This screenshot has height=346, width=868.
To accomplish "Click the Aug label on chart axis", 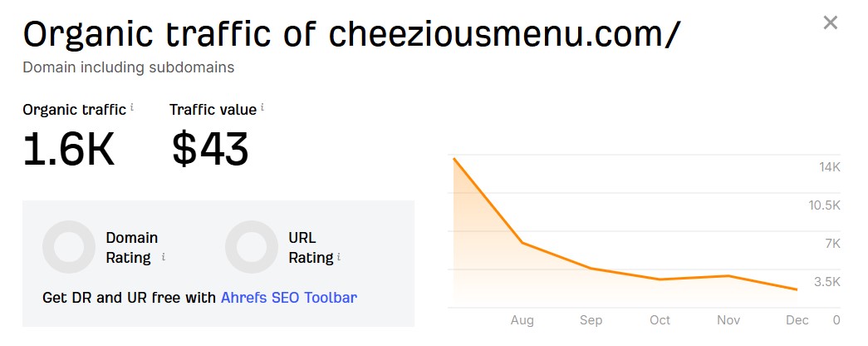I will click(x=522, y=320).
